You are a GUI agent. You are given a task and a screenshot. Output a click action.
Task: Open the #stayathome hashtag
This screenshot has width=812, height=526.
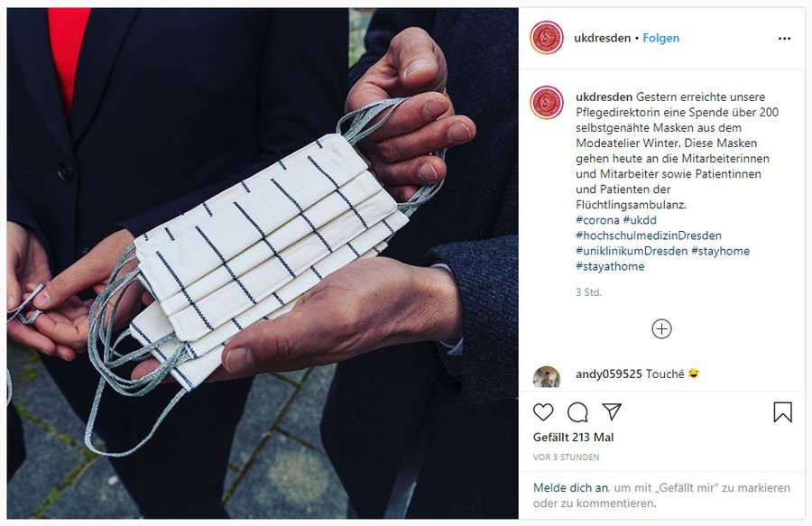click(x=610, y=267)
